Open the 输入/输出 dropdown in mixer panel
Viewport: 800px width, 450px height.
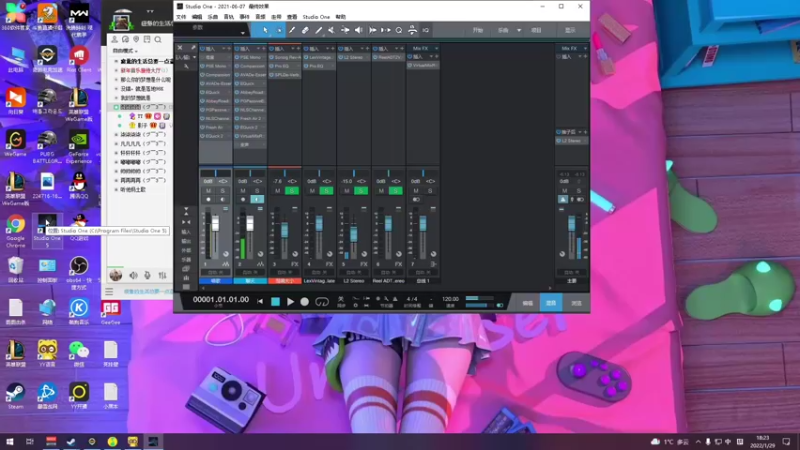[x=194, y=57]
